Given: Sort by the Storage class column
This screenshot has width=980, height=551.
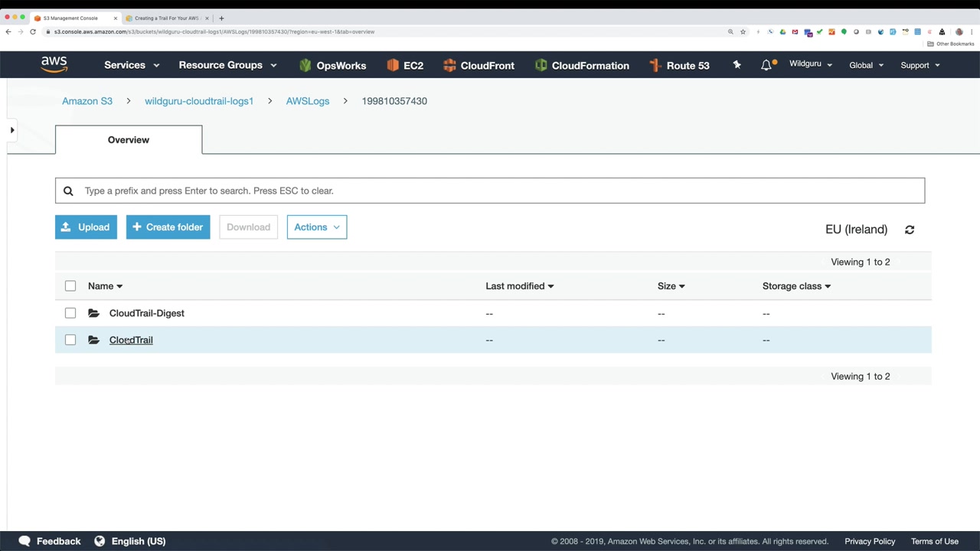Looking at the screenshot, I should [x=796, y=286].
